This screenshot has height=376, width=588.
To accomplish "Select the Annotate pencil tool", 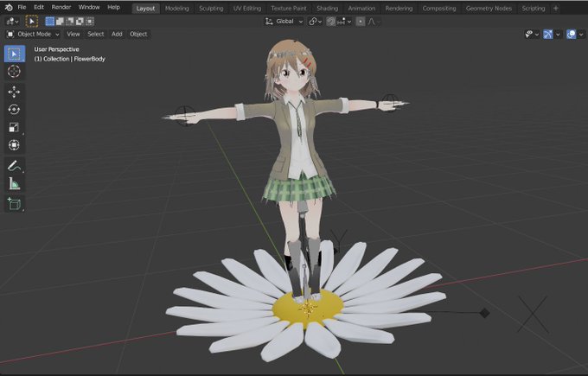I will coord(14,165).
